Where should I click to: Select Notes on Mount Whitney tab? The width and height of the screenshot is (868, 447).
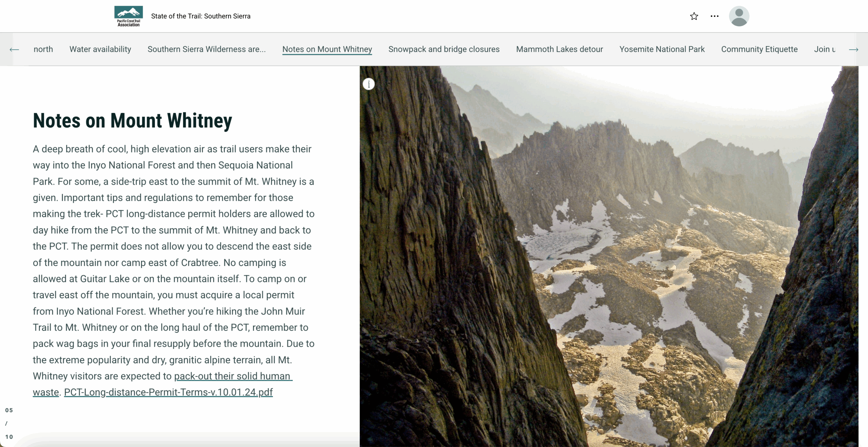(327, 49)
